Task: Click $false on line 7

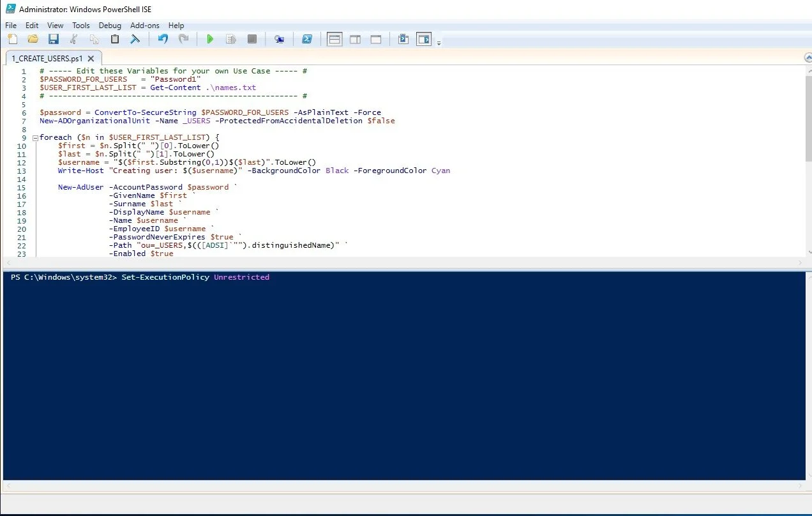Action: (381, 121)
